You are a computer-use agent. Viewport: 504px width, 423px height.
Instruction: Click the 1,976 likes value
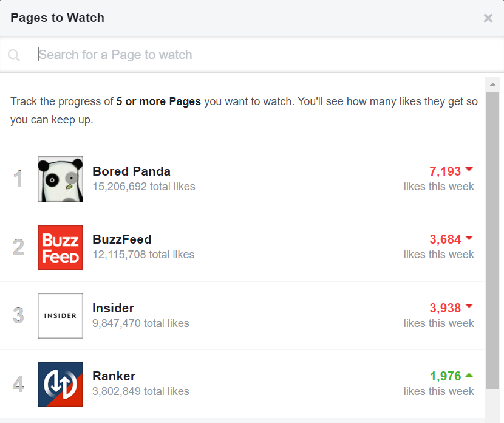(x=445, y=376)
